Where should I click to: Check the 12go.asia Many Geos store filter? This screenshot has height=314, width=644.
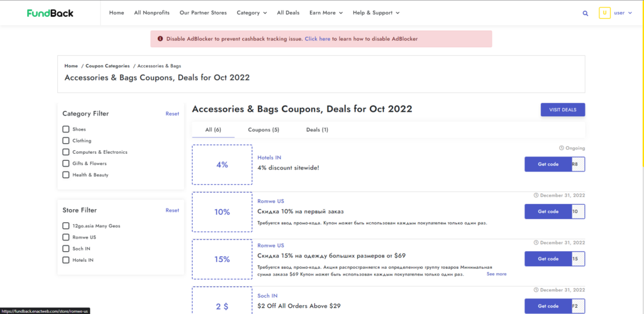click(65, 226)
